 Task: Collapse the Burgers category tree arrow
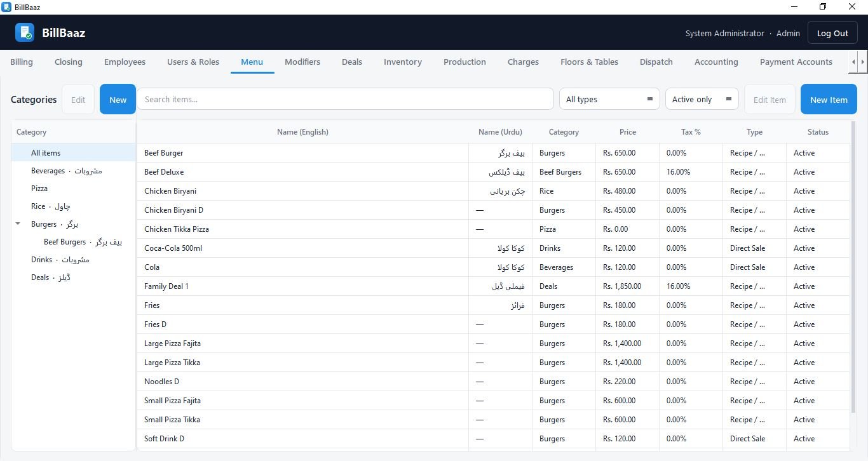(x=18, y=224)
